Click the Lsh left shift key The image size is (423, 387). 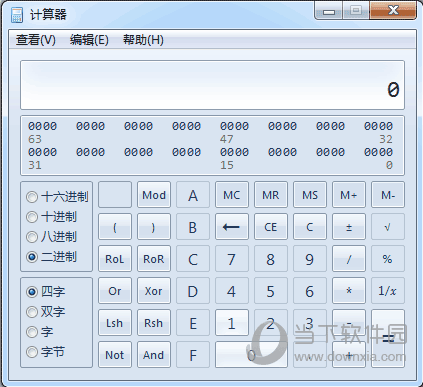click(x=115, y=323)
